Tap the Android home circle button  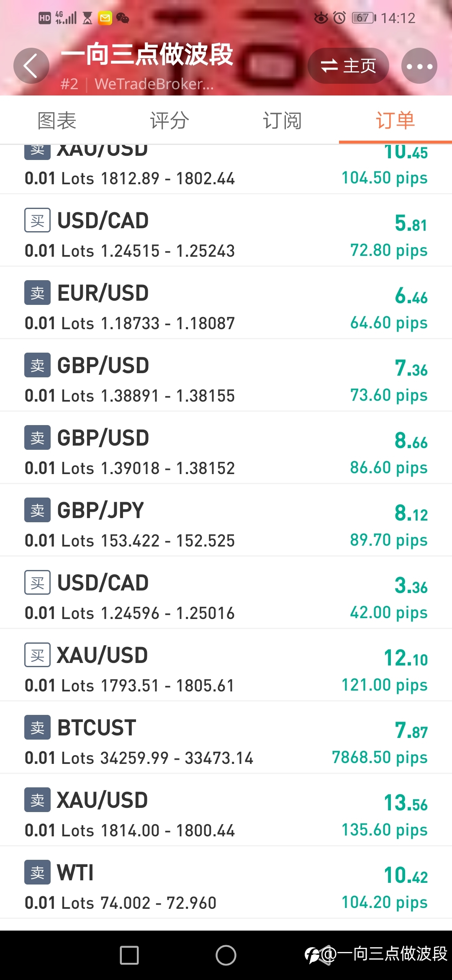pos(226,955)
